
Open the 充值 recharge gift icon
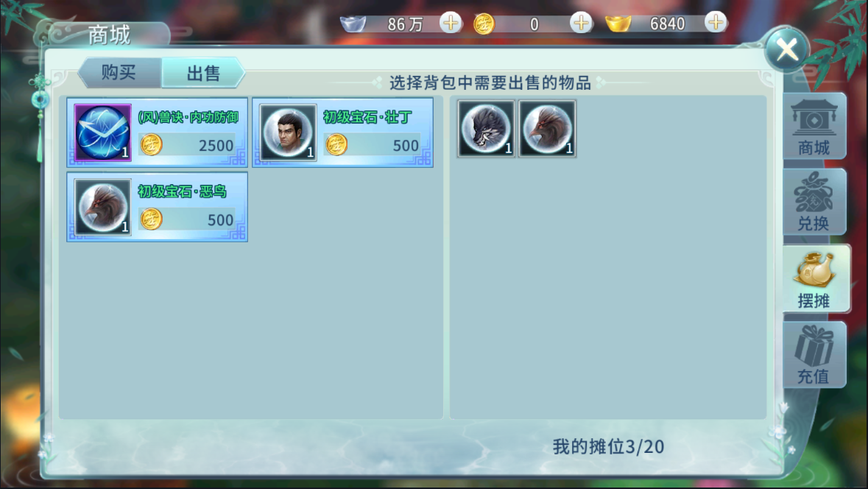[x=814, y=354]
